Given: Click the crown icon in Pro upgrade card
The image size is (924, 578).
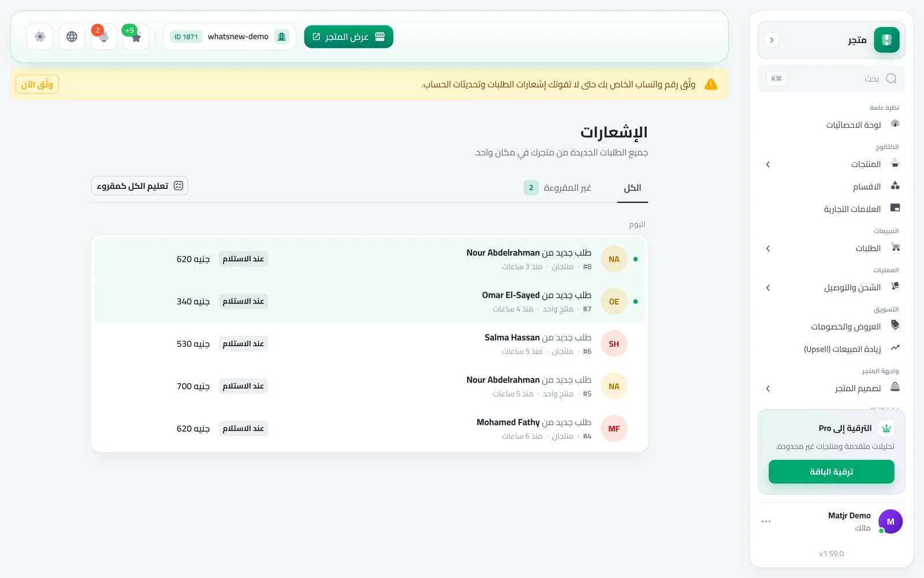Looking at the screenshot, I should pos(886,428).
